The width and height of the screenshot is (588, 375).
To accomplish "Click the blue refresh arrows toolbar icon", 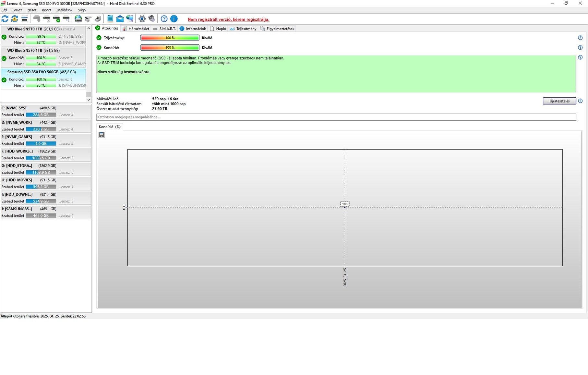I will 5,19.
